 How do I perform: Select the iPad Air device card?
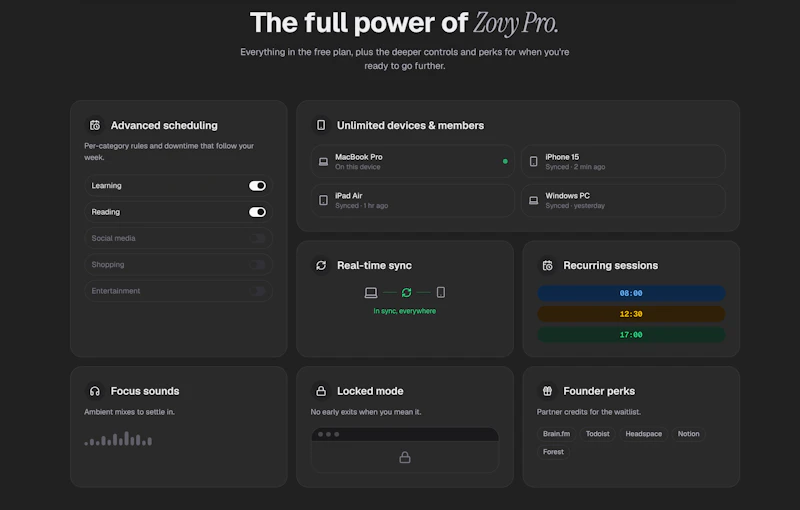[413, 200]
